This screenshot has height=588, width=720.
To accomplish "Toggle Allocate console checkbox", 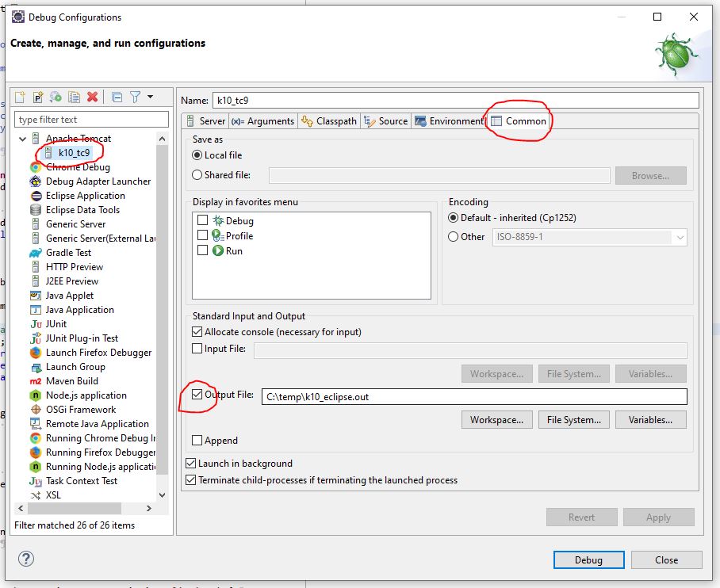I will (197, 331).
